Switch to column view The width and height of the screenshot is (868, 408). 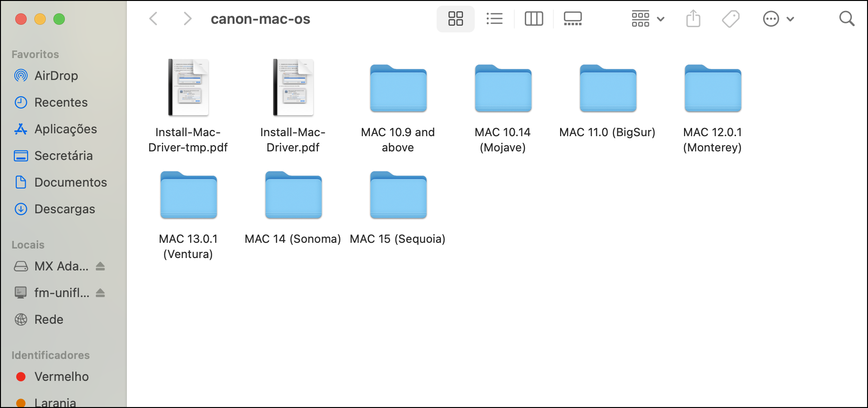[534, 19]
